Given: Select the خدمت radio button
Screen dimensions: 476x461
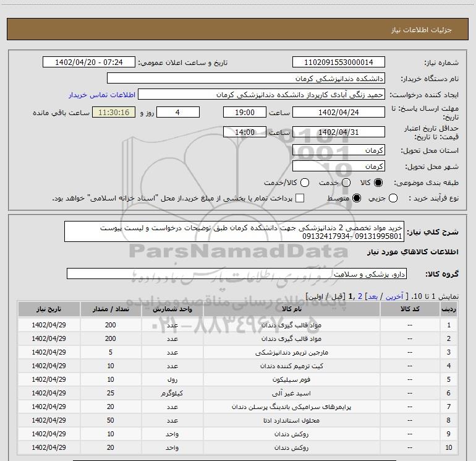Looking at the screenshot, I should (346, 183).
